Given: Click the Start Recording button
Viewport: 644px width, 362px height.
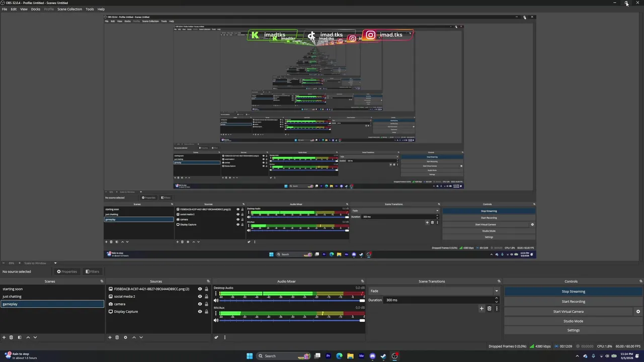Looking at the screenshot, I should click(x=574, y=302).
